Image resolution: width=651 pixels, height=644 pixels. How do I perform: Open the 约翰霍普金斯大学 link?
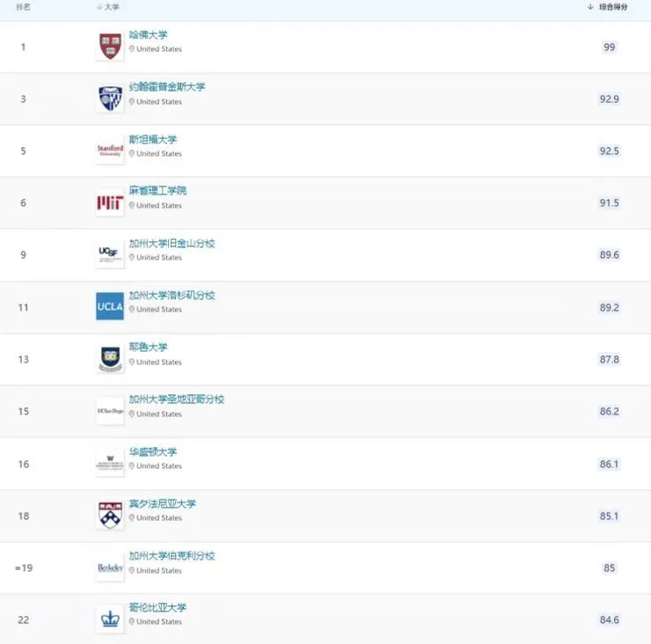coord(167,87)
